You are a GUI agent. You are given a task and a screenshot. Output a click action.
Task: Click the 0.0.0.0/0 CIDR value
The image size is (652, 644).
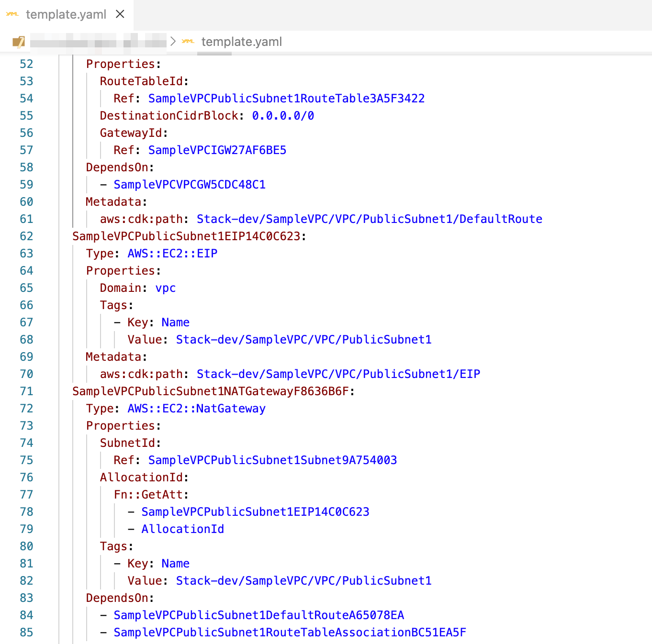pyautogui.click(x=283, y=116)
